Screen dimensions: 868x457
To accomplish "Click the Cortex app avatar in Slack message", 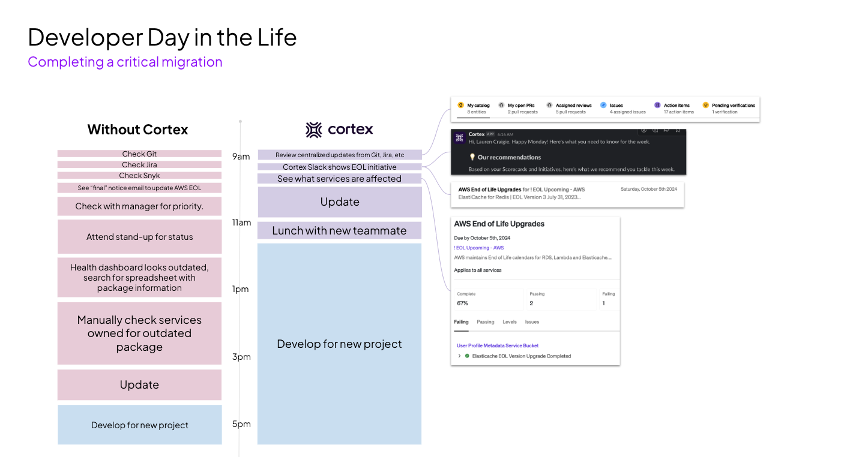I will [x=459, y=138].
